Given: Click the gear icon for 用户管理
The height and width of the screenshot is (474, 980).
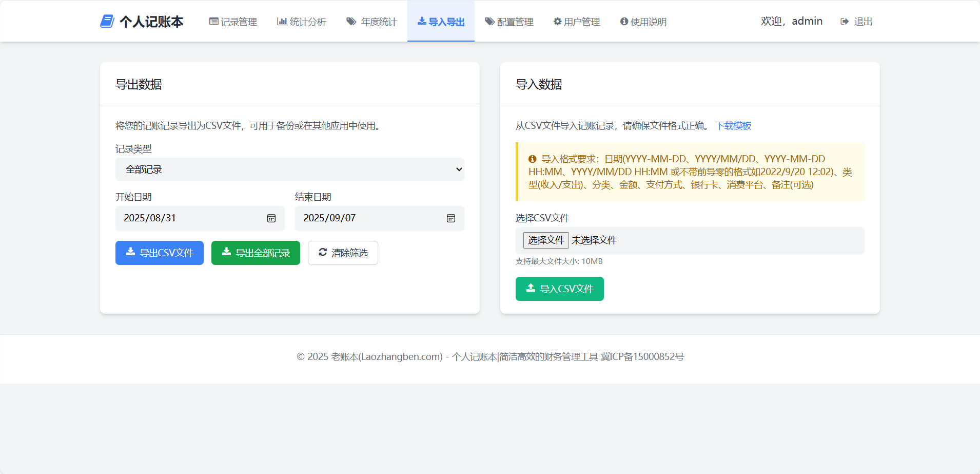Looking at the screenshot, I should click(x=557, y=22).
